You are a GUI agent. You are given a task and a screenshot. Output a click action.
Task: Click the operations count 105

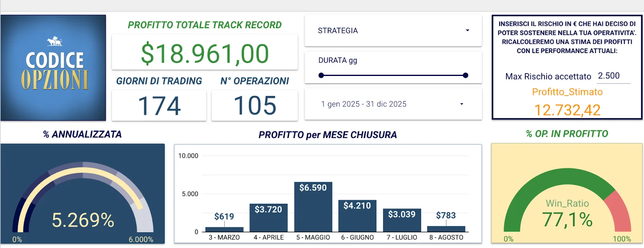tap(255, 106)
